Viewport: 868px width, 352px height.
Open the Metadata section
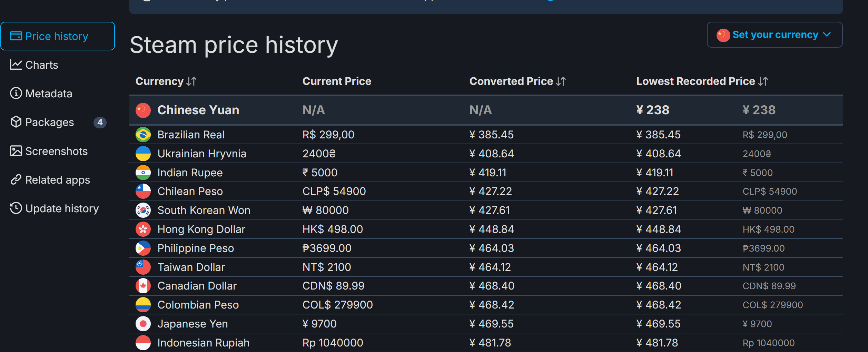(x=49, y=94)
